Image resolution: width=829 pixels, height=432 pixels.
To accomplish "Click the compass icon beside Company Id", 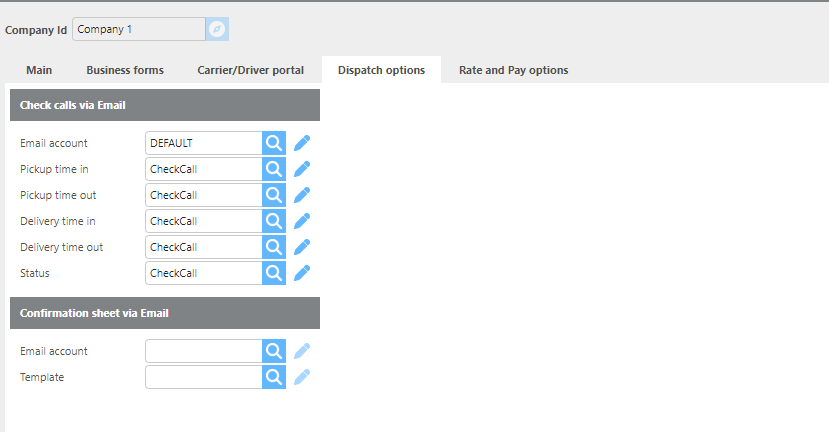I will click(217, 29).
